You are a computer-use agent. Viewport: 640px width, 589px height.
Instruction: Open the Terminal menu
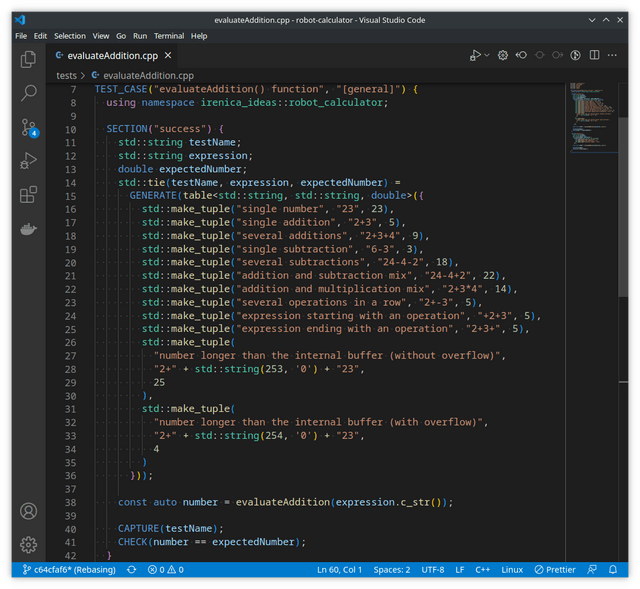pos(169,36)
